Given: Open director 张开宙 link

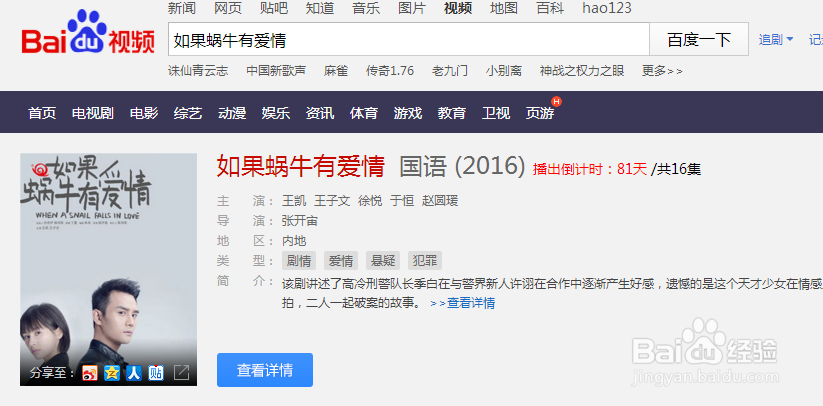Looking at the screenshot, I should click(300, 221).
